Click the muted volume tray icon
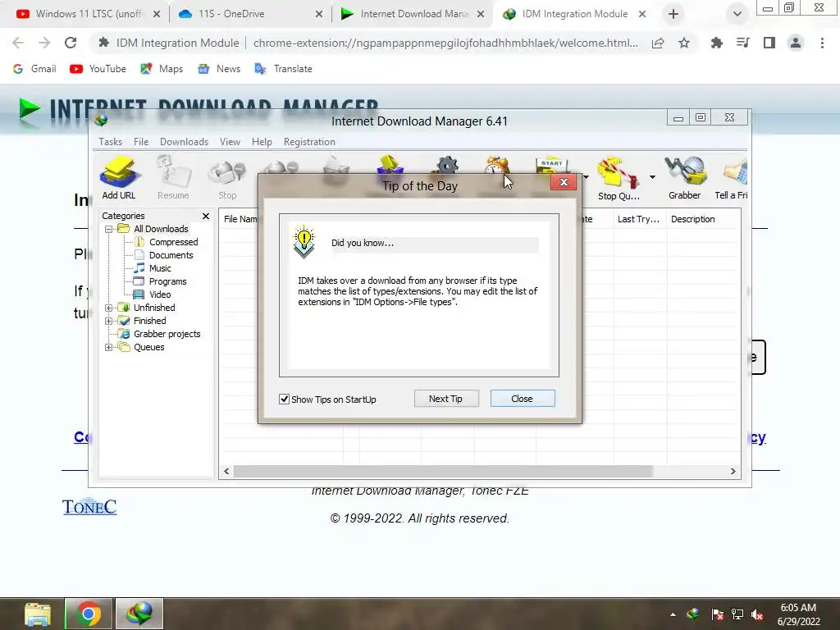Image resolution: width=840 pixels, height=630 pixels. (757, 615)
